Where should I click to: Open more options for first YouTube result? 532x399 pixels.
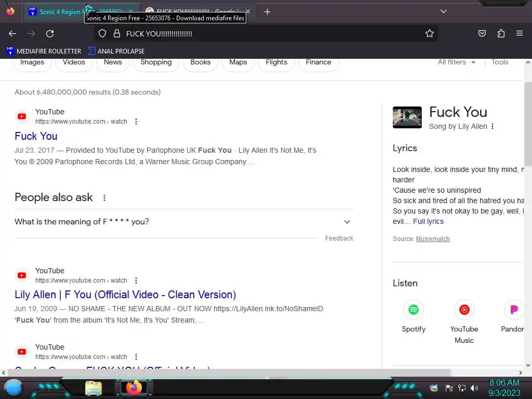click(136, 122)
